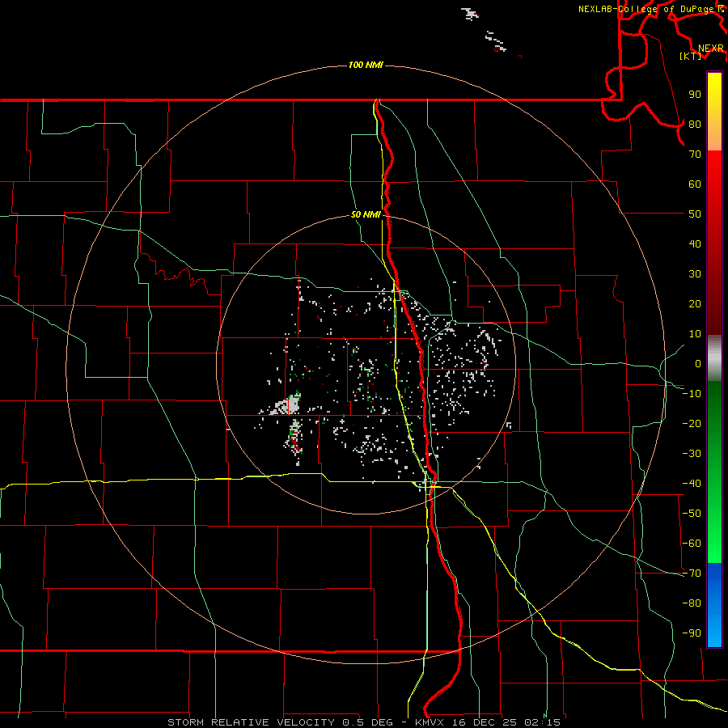Image resolution: width=728 pixels, height=728 pixels.
Task: Click the 50 value on velocity scale
Action: pos(695,214)
